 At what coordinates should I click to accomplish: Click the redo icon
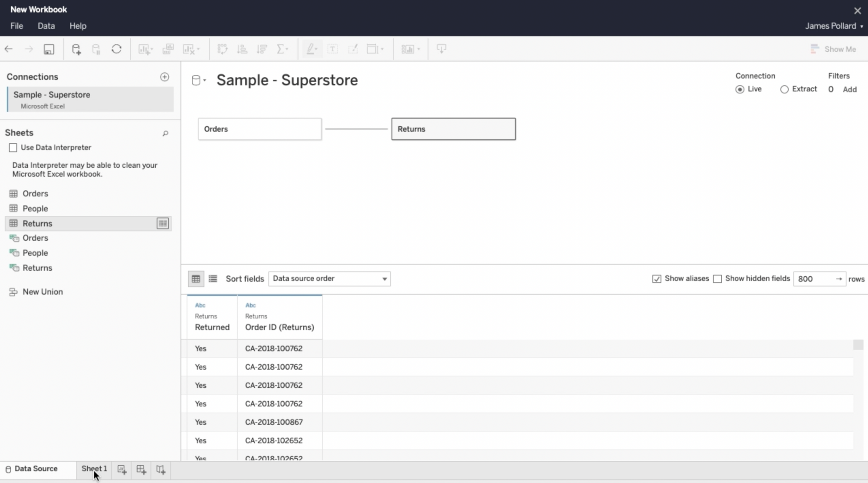click(x=28, y=49)
